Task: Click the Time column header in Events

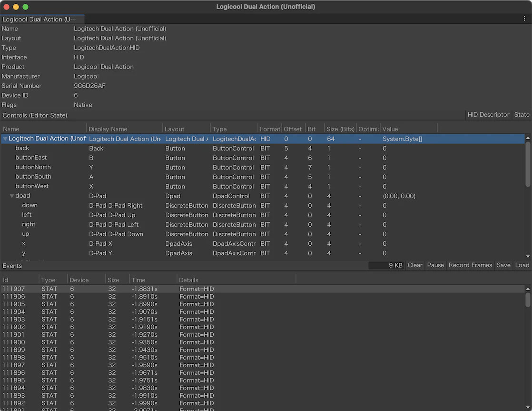Action: coord(153,280)
